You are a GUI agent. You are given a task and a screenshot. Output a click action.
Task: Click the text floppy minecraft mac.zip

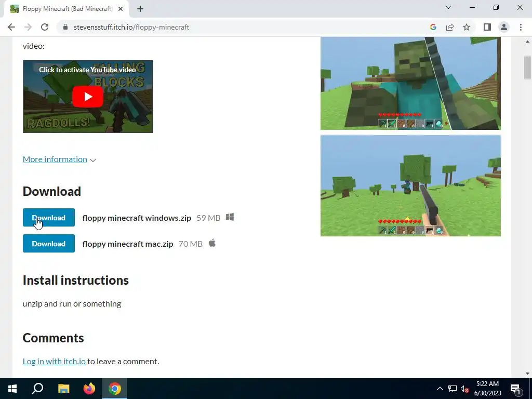point(128,244)
